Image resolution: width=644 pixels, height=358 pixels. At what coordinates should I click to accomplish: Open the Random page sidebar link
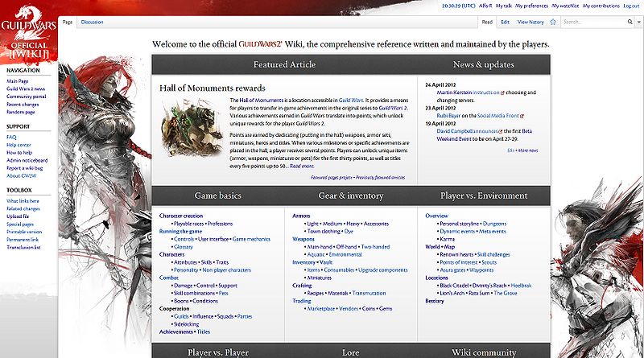(21, 112)
